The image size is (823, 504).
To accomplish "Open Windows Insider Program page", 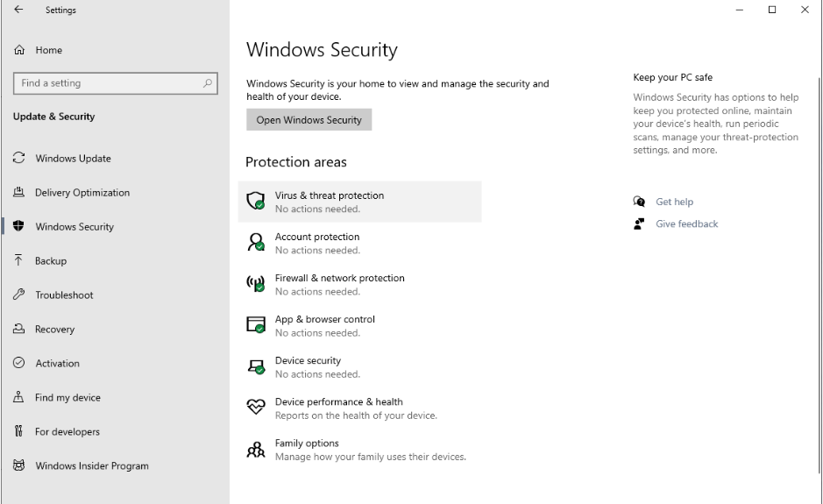I will [91, 466].
